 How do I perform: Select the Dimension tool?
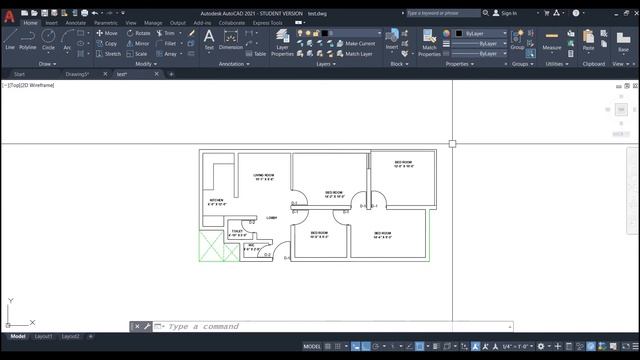(231, 40)
